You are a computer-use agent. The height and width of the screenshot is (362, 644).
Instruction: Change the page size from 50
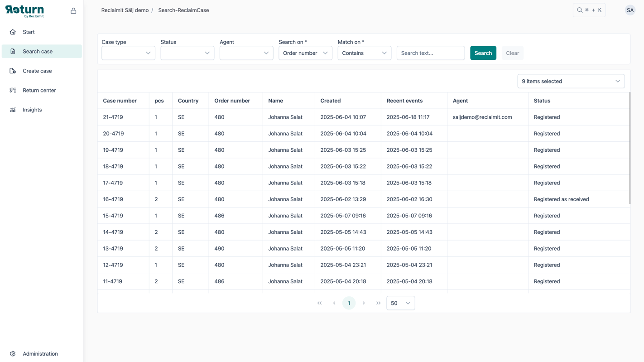point(401,303)
